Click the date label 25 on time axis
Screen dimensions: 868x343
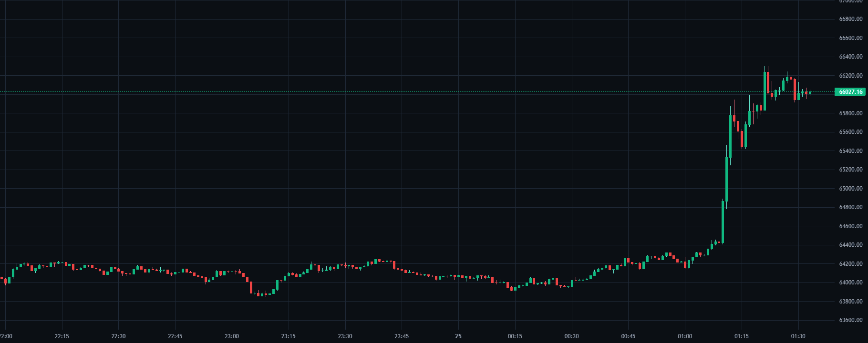point(458,336)
